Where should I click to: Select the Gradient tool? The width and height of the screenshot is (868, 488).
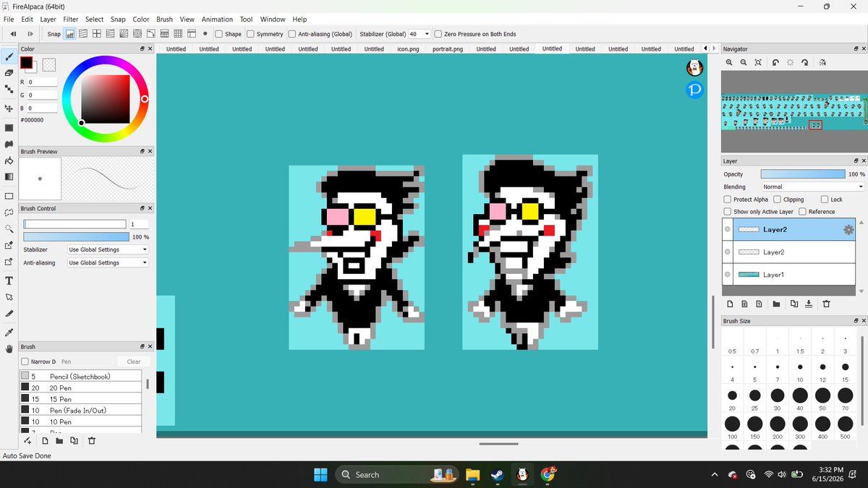tap(9, 176)
